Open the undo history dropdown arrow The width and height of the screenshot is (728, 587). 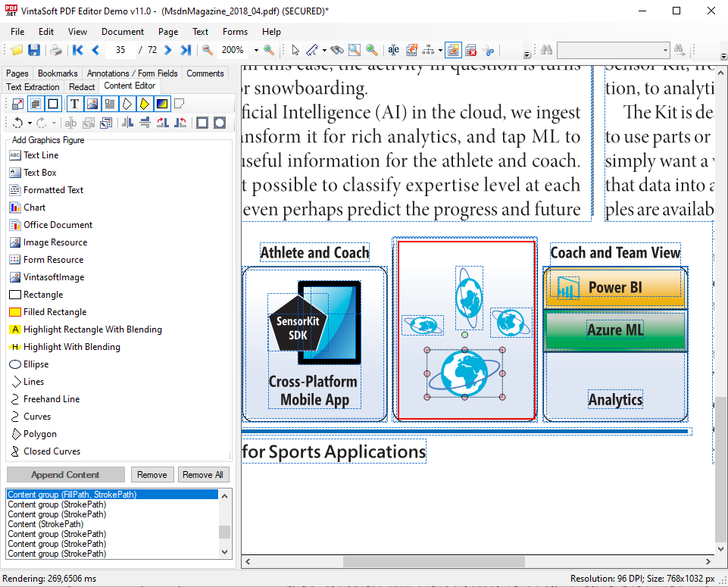click(30, 123)
